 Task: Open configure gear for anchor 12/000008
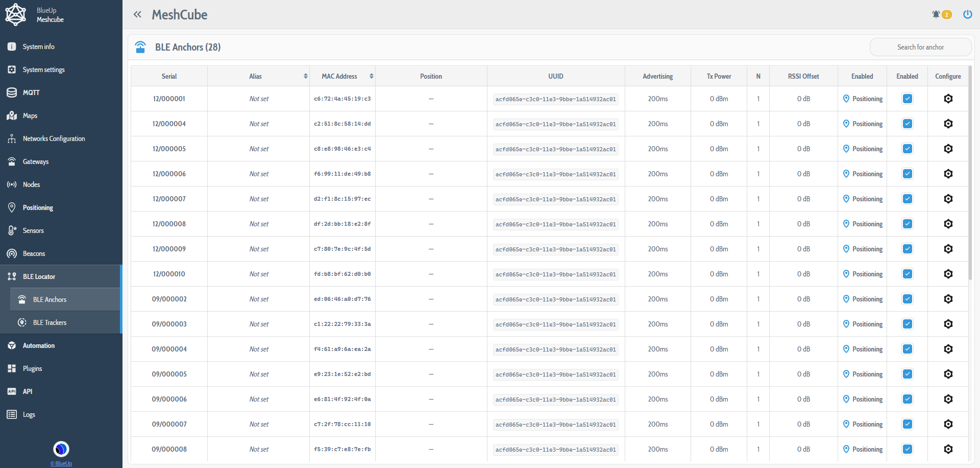948,224
